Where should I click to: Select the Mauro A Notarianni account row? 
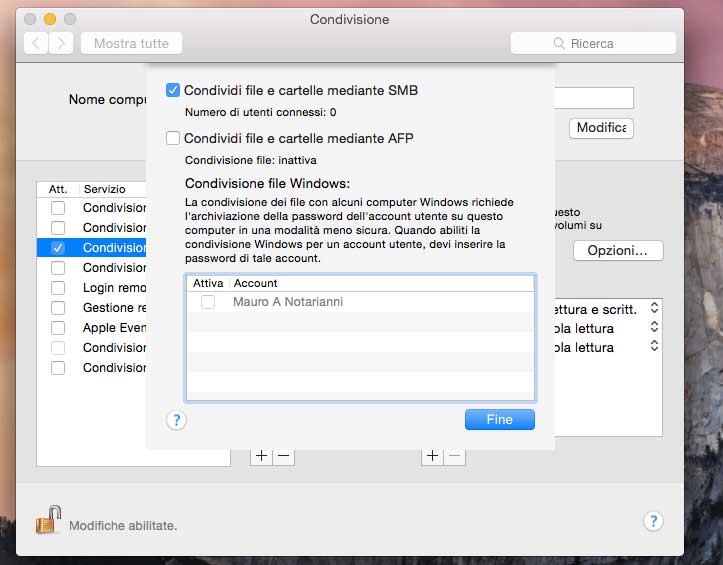(360, 302)
